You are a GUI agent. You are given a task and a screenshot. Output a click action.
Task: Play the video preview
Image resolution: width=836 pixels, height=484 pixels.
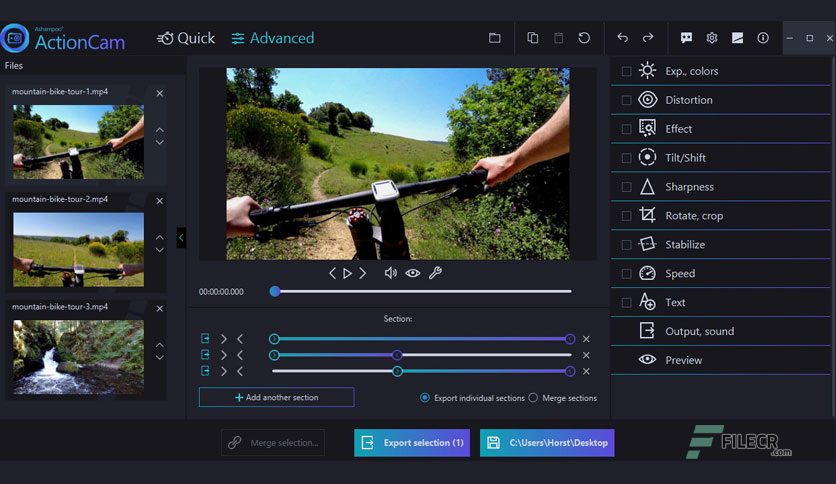click(347, 273)
